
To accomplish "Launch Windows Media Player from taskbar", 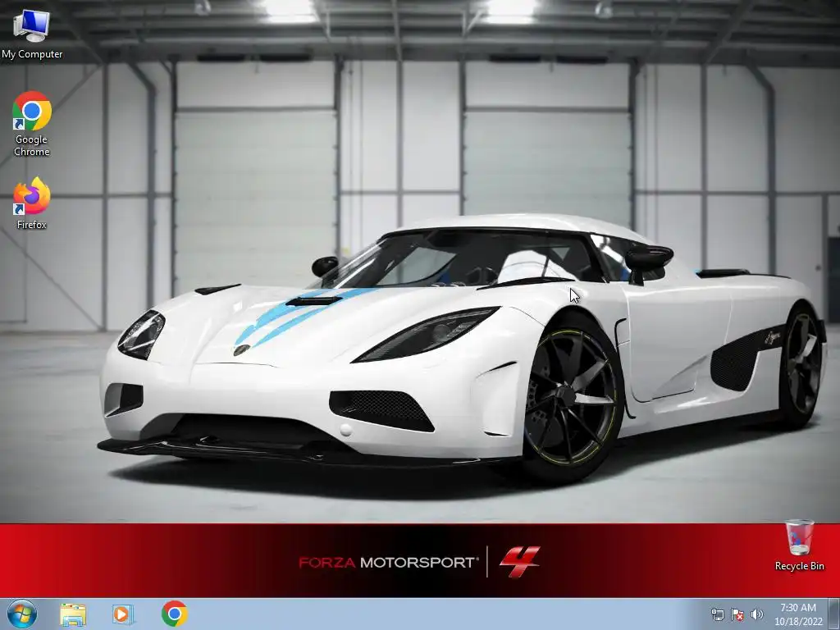I will pyautogui.click(x=122, y=614).
